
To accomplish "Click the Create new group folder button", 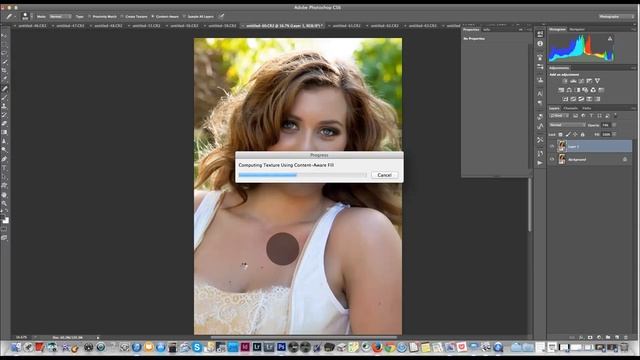I will (x=608, y=337).
